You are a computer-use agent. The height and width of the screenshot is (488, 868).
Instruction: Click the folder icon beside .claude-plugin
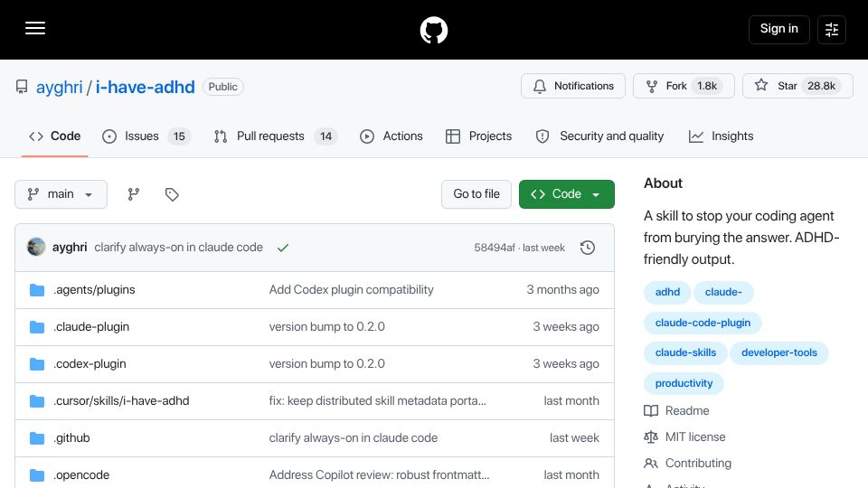tap(37, 327)
